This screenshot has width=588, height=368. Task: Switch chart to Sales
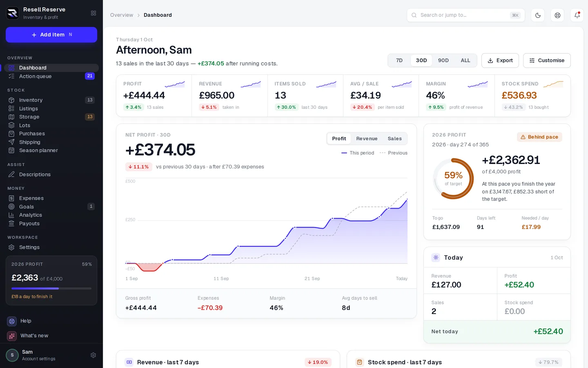(x=394, y=139)
